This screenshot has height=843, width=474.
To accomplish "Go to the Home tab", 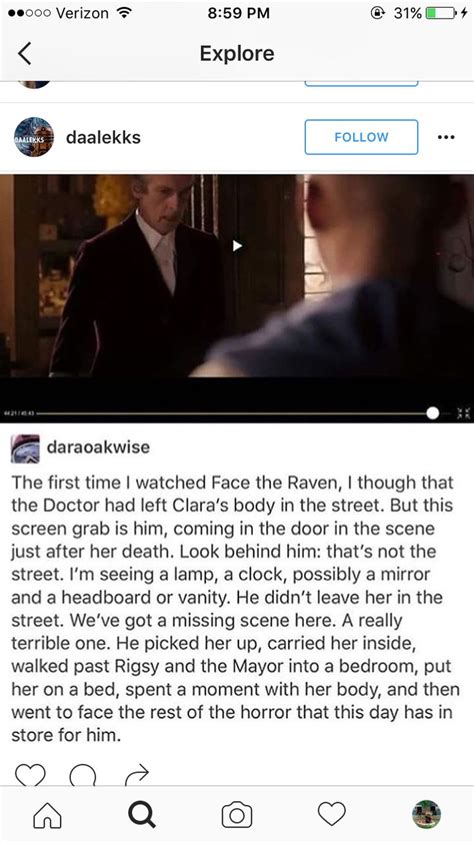I will point(47,815).
